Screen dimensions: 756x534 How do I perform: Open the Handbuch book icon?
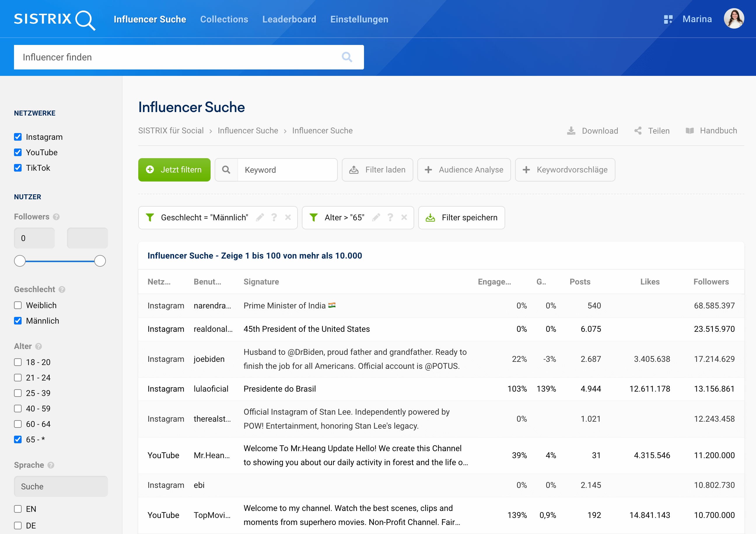click(x=689, y=131)
